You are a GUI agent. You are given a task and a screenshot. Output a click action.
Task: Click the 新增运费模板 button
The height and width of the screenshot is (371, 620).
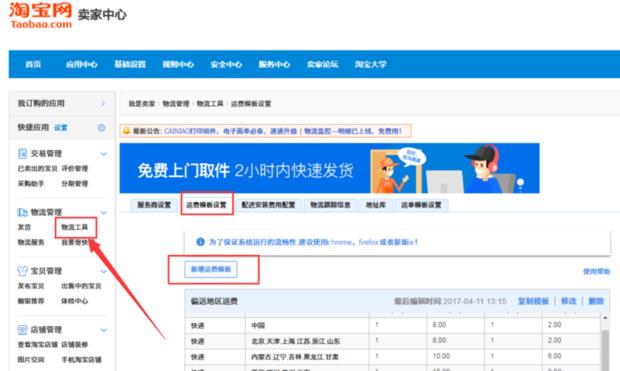point(211,269)
